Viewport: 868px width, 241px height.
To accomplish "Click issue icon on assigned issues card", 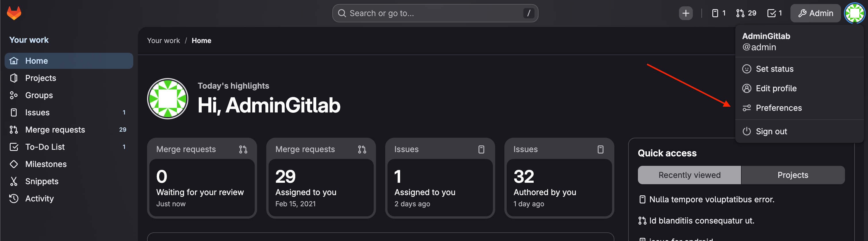I will 481,149.
